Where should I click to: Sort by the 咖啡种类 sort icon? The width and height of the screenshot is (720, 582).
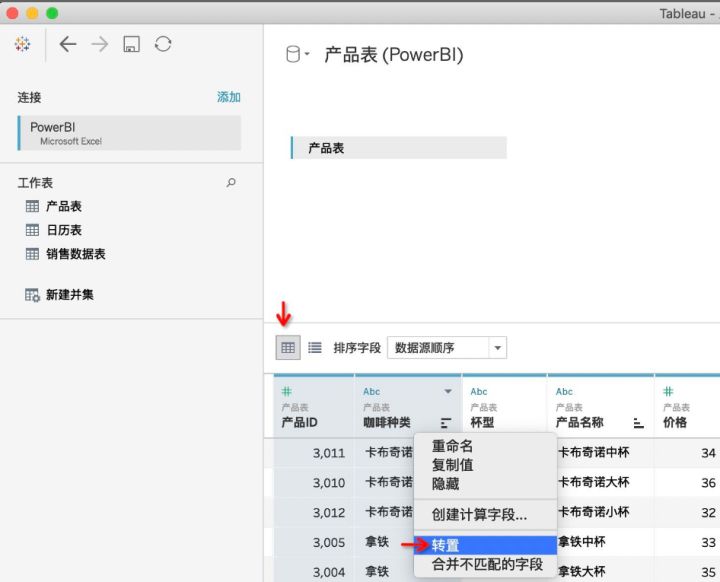[446, 423]
